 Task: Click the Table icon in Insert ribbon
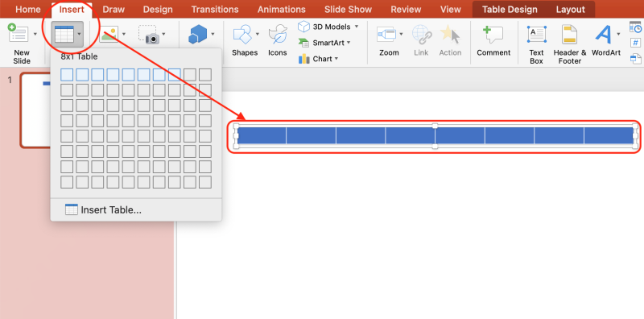pyautogui.click(x=64, y=34)
